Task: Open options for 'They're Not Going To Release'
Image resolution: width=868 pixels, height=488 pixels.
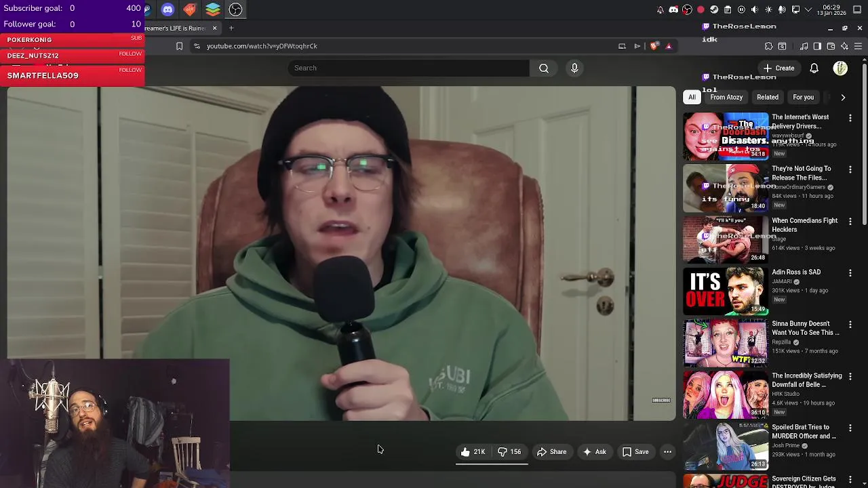Action: (850, 169)
